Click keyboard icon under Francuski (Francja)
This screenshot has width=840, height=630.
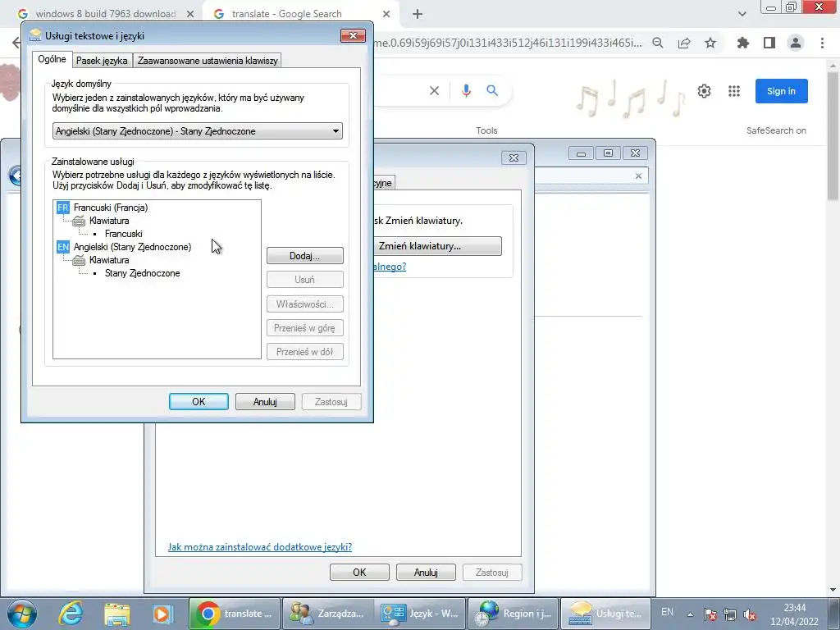[x=79, y=221]
